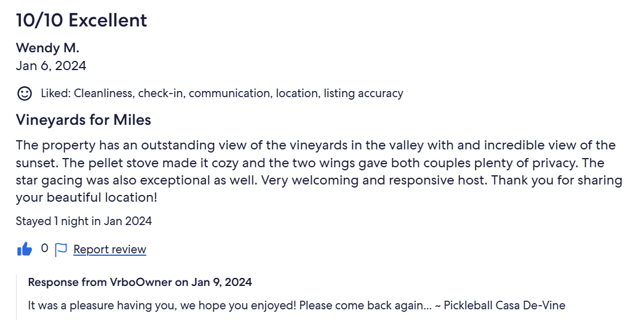Click the review date Jan 6, 2024
The height and width of the screenshot is (329, 644).
coord(51,66)
